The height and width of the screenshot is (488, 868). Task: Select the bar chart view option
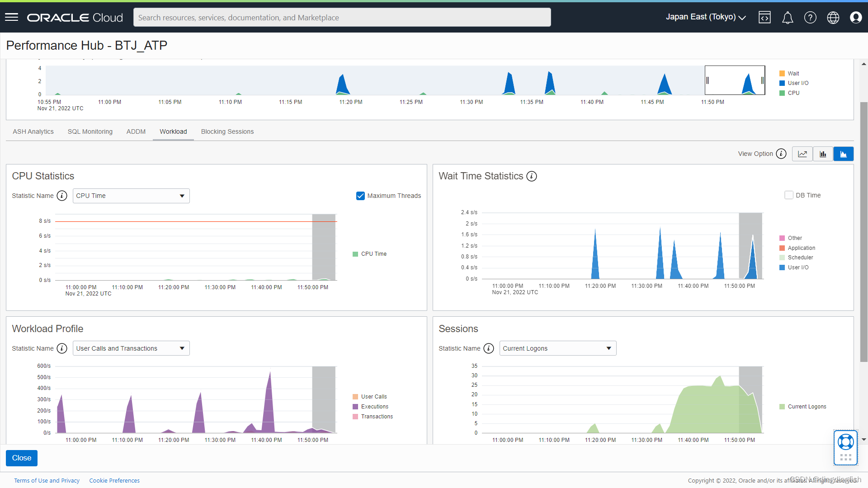pos(823,154)
